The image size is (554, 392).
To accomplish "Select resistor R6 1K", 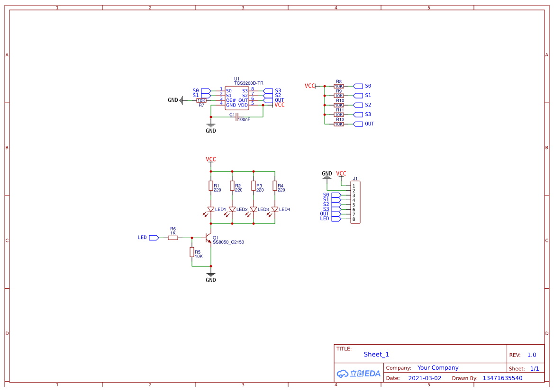I will click(x=173, y=238).
